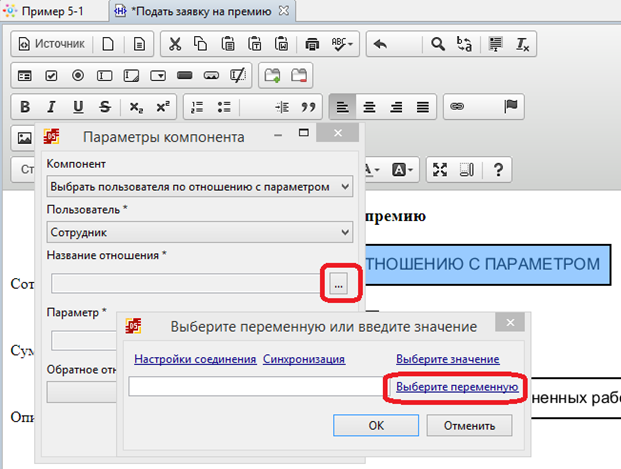Insert a radio button form element
This screenshot has width=621, height=469.
(x=77, y=75)
